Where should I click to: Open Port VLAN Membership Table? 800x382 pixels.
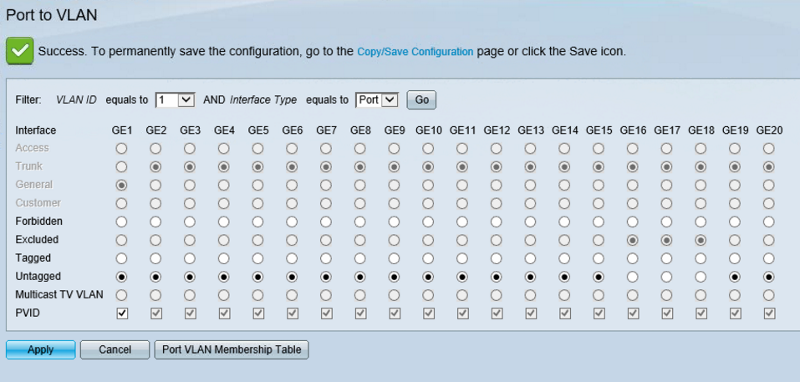[x=232, y=350]
